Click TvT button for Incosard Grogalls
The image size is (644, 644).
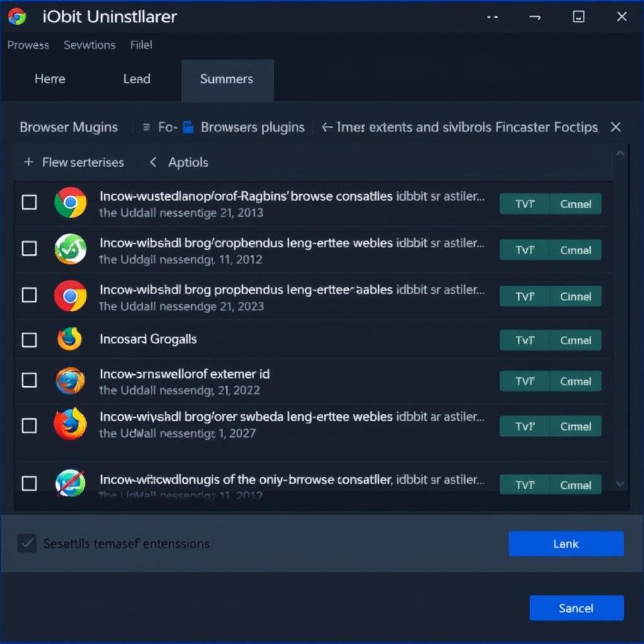525,340
